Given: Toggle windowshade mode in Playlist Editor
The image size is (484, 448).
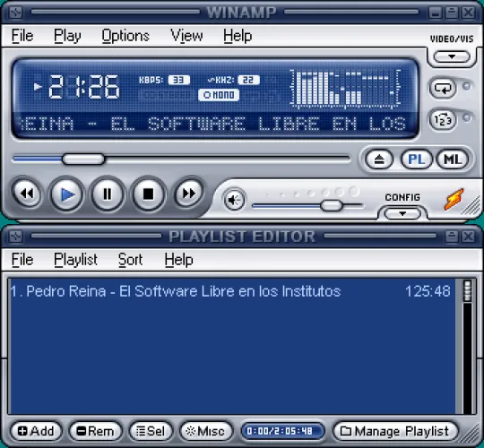Looking at the screenshot, I should 452,237.
